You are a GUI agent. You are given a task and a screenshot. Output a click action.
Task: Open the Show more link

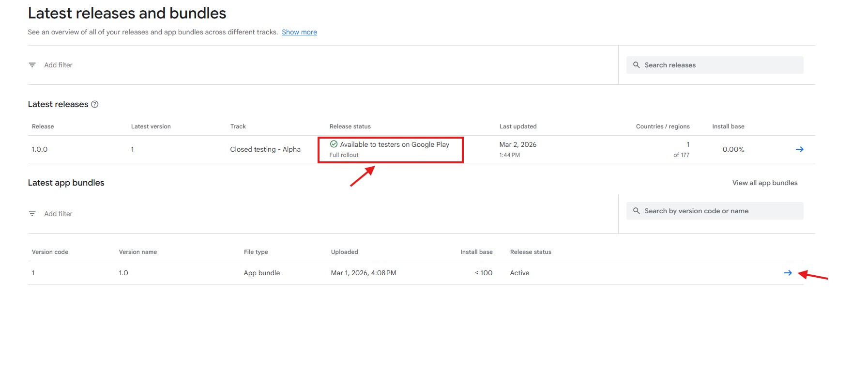299,32
